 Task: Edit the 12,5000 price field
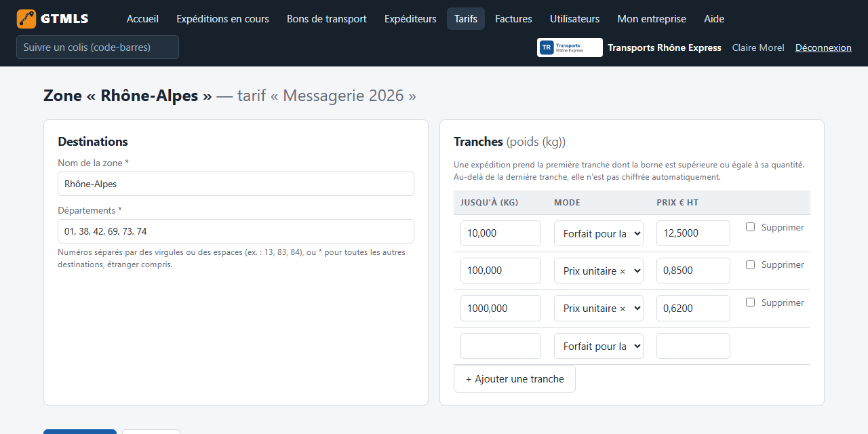click(693, 233)
